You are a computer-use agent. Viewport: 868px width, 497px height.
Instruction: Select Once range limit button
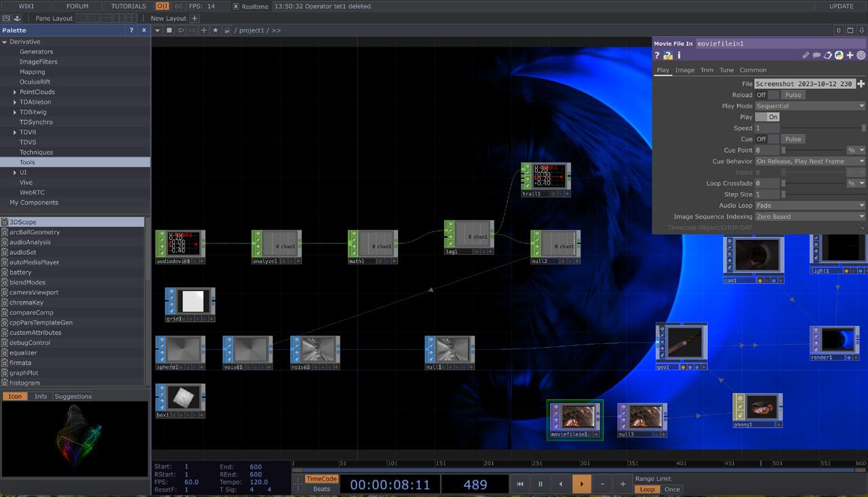point(672,490)
